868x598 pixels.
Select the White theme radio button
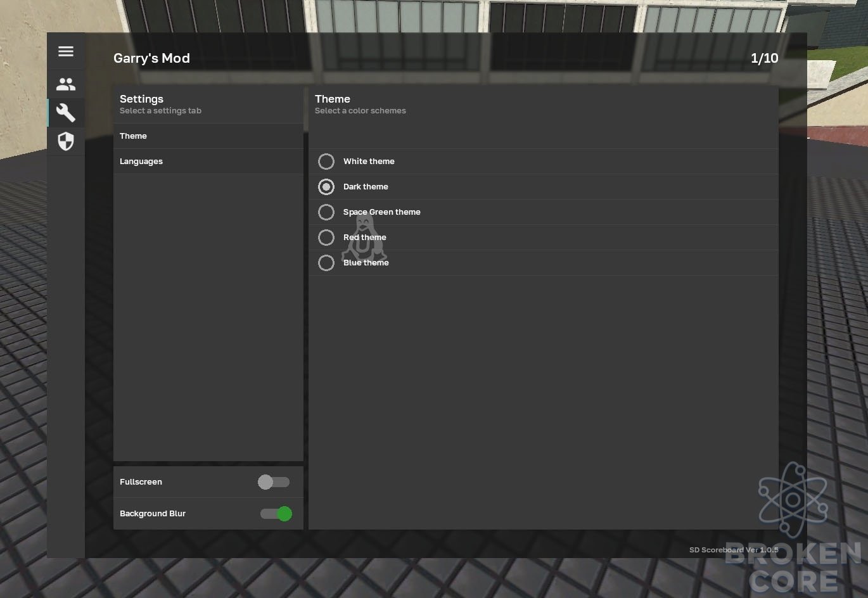pos(326,162)
